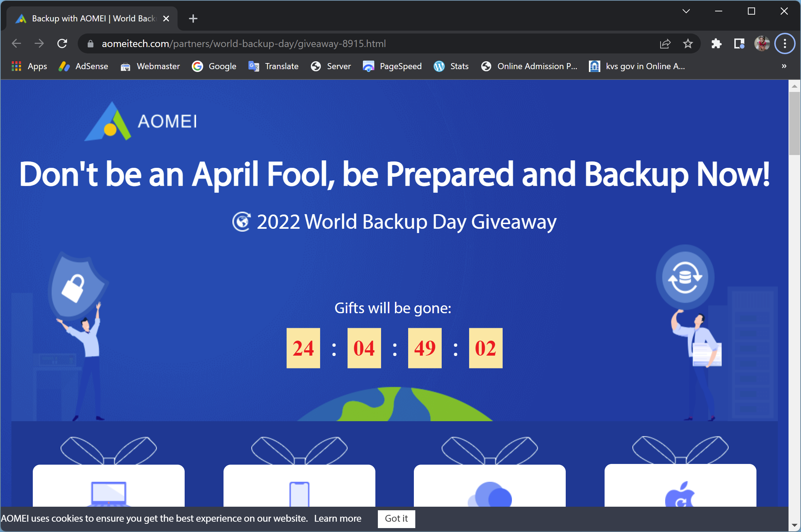801x532 pixels.
Task: Open the AdSense bookmark
Action: tap(83, 66)
